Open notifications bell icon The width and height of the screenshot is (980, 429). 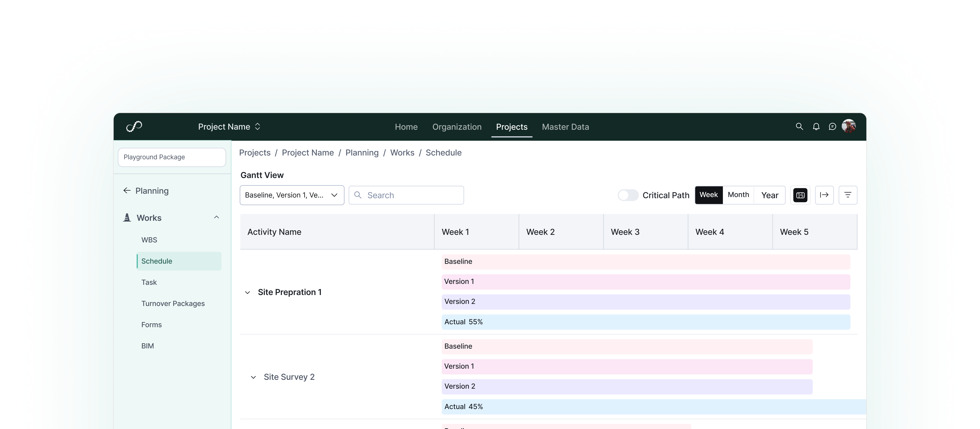point(816,126)
